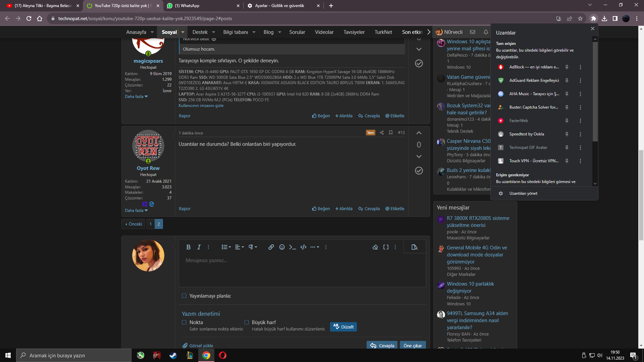The image size is (644, 362).
Task: Open the emoji picker in the editor
Action: pos(281,247)
